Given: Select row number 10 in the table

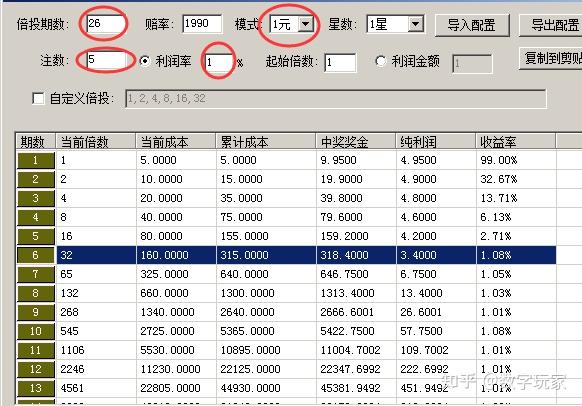Looking at the screenshot, I should click(36, 331).
